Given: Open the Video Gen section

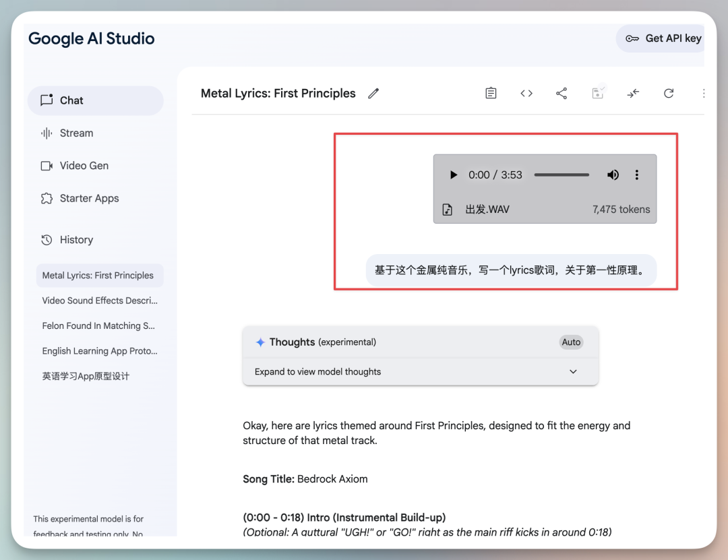Looking at the screenshot, I should [95, 166].
